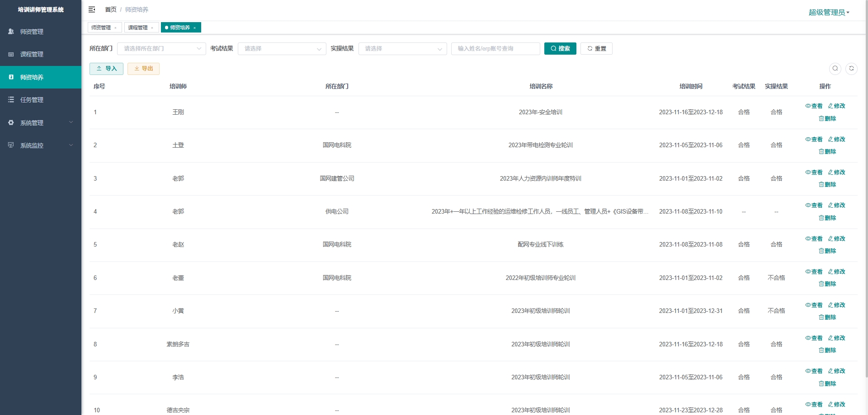Delete the 土登 row
This screenshot has width=868, height=415.
[x=827, y=152]
